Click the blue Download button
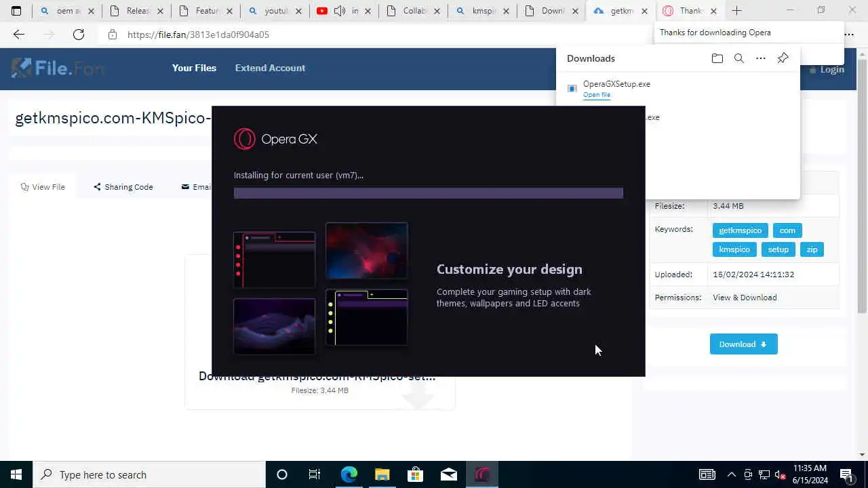868x488 pixels. tap(744, 344)
